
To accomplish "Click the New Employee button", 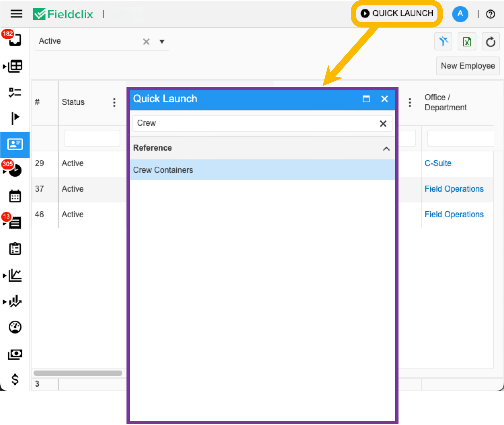I will click(x=468, y=66).
